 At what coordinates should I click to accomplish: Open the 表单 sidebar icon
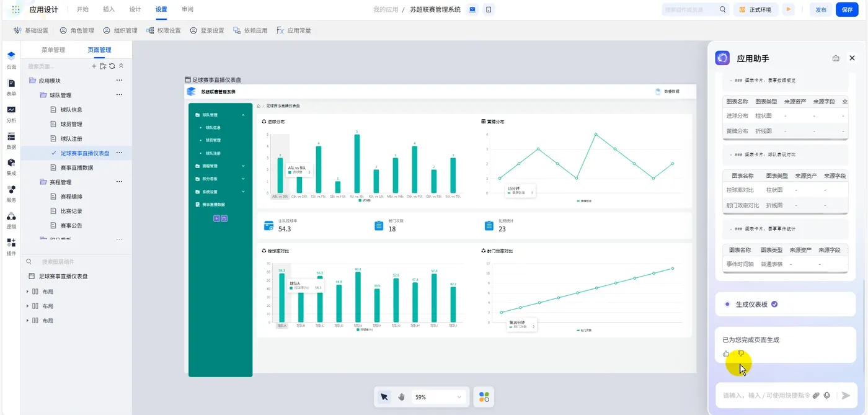(x=11, y=87)
